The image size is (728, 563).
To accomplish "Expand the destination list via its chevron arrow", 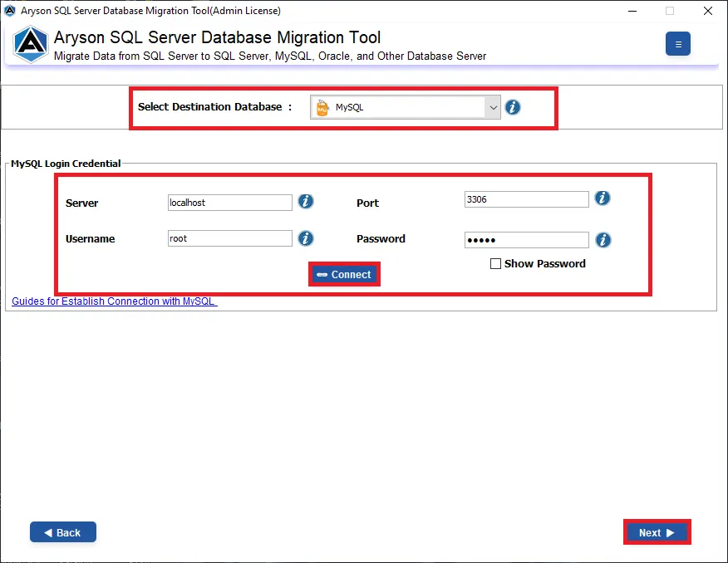I will pos(493,106).
